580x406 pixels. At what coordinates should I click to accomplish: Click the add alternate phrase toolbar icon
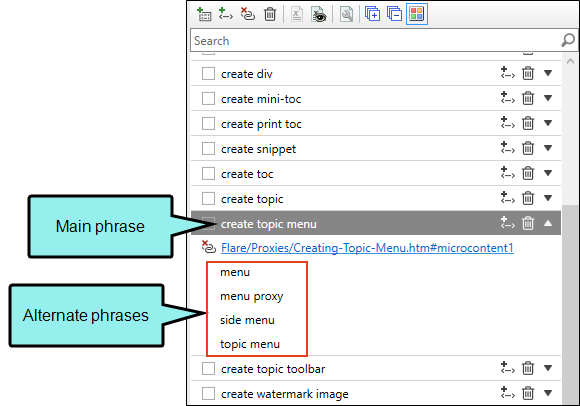point(226,14)
